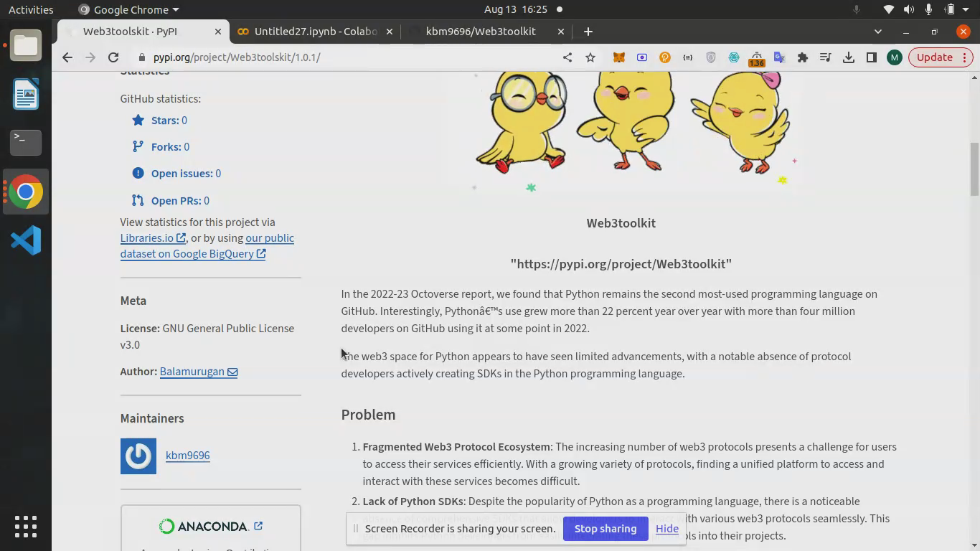Click the Google Chrome dock icon
The width and height of the screenshot is (980, 551).
[26, 192]
